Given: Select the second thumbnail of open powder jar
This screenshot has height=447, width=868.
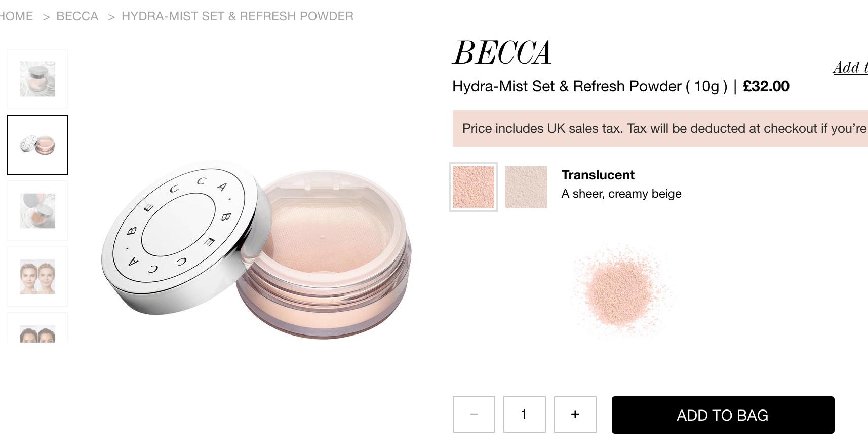Looking at the screenshot, I should (37, 145).
